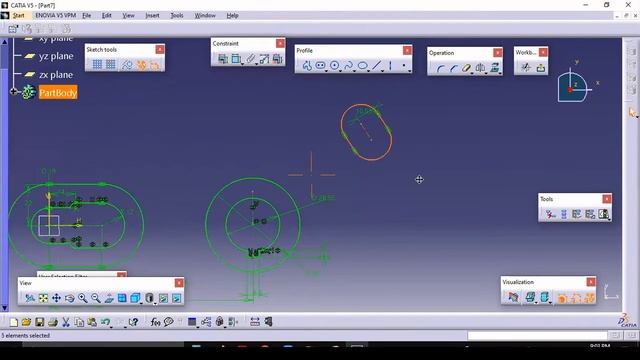Toggle Geometrical Constraints in Sketch tools

[141, 64]
